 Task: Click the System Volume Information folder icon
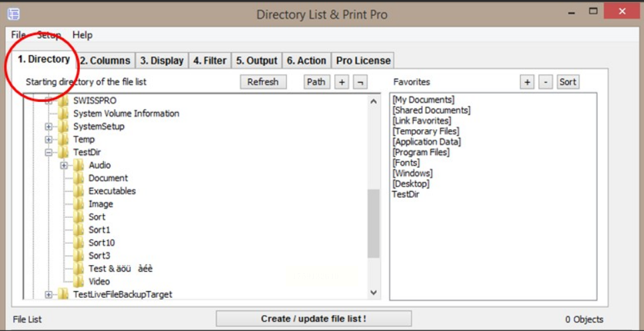[x=63, y=113]
